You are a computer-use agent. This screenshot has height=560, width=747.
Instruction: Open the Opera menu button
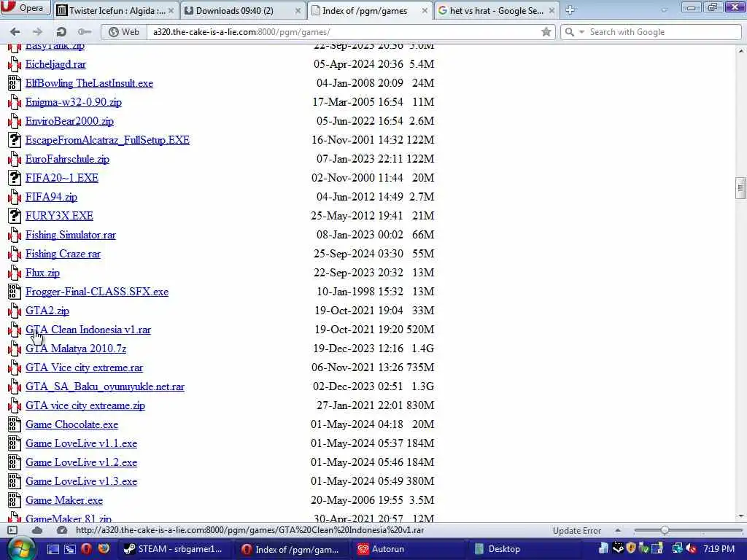(x=25, y=8)
